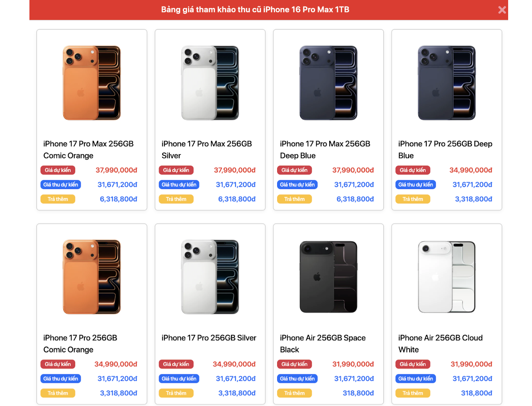Click the iPhone 17 Pro Max Silver image
532x406 pixels.
(210, 82)
